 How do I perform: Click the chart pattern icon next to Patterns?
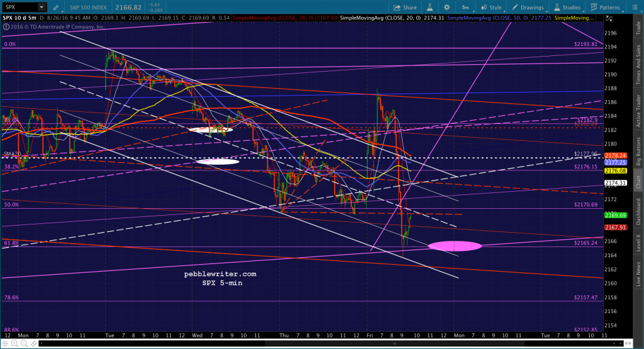594,8
